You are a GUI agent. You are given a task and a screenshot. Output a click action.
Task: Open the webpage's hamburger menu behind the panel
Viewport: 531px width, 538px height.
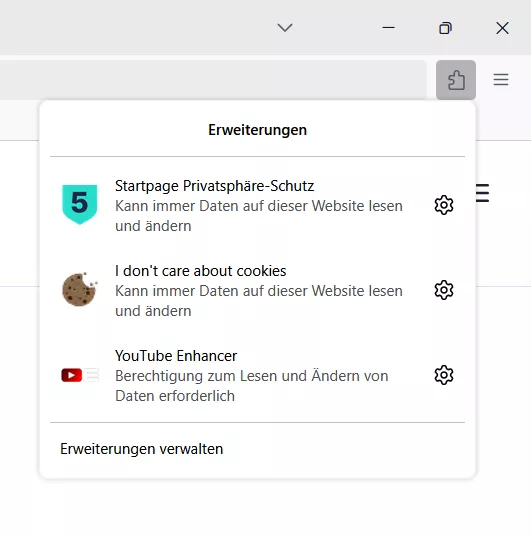point(482,193)
